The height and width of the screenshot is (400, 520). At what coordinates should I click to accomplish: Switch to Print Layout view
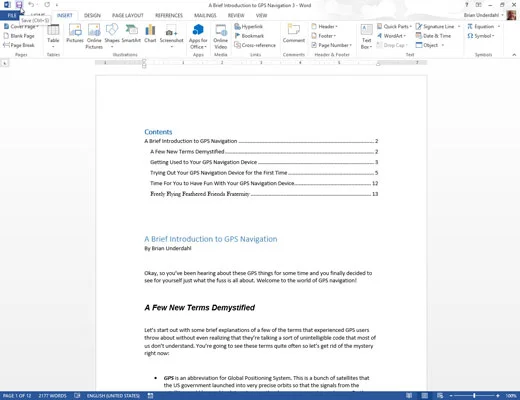tap(424, 396)
